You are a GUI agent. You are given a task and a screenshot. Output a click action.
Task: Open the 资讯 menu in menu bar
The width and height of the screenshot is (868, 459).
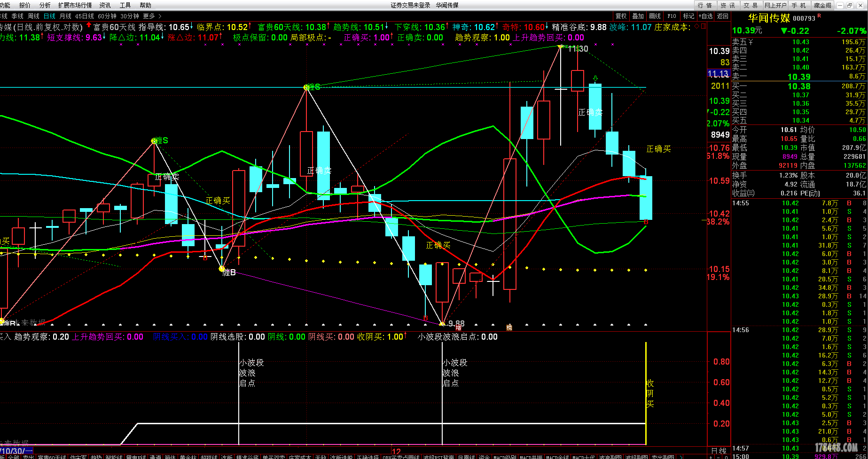105,5
